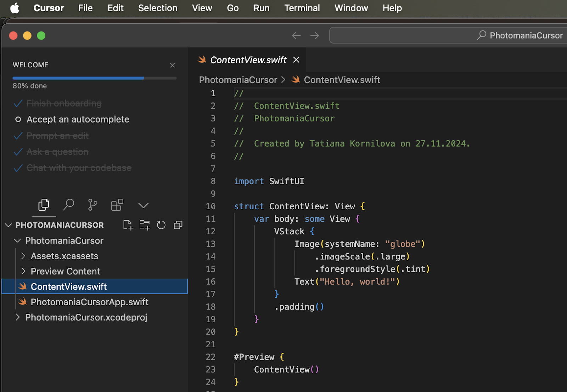Viewport: 567px width, 392px height.
Task: Create a new folder in PHOTOMANIACURSOR
Action: click(x=145, y=225)
